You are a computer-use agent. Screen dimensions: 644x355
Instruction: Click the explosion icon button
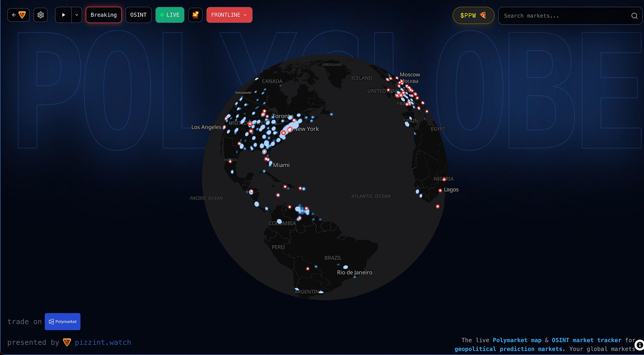(x=195, y=15)
